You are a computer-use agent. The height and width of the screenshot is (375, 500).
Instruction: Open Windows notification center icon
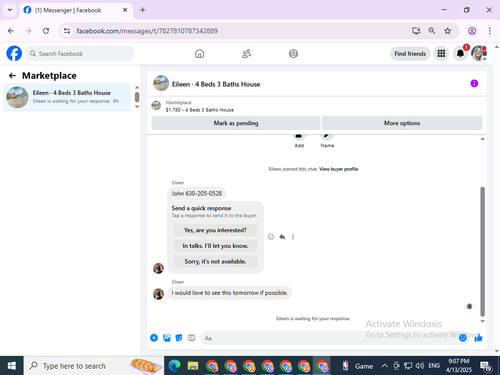(486, 366)
